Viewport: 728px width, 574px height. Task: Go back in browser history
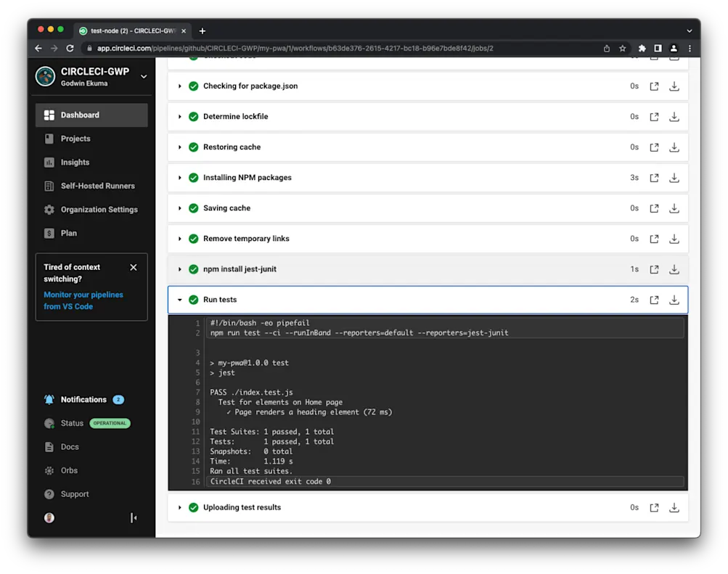click(38, 49)
